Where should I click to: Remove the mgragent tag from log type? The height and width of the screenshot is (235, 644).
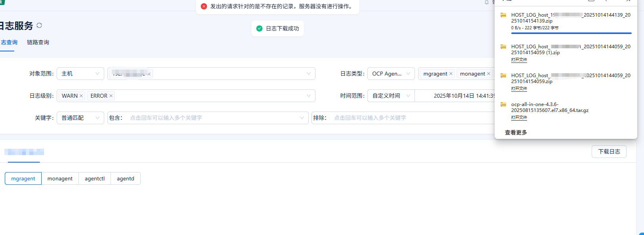coord(451,74)
